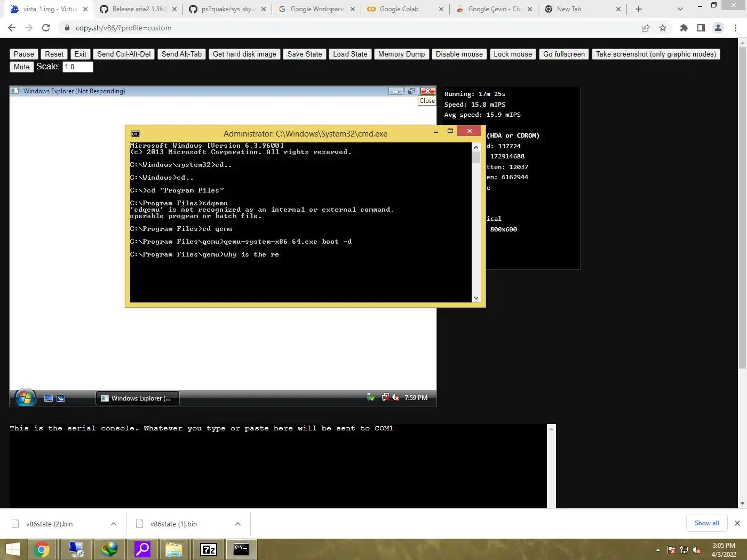Toggle the Mute button for emulator sound
This screenshot has width=747, height=560.
[22, 67]
